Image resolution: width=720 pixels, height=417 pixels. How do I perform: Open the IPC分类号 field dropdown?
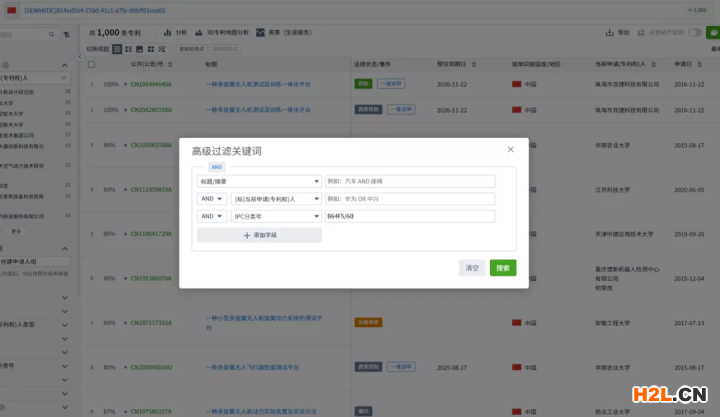276,216
